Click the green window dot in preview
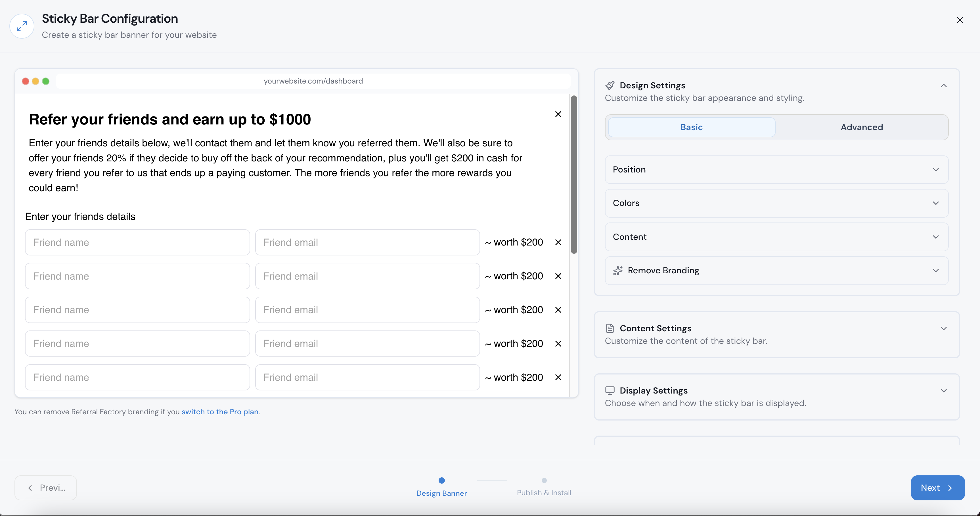 [46, 81]
